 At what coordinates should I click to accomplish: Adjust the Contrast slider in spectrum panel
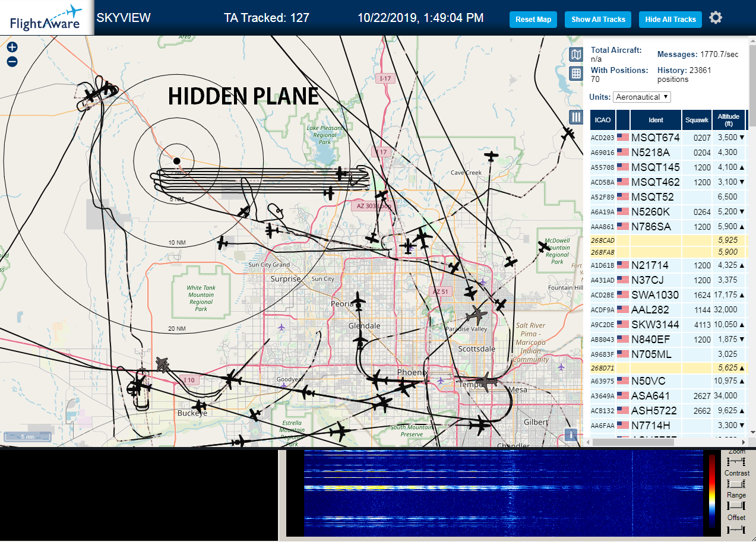736,483
